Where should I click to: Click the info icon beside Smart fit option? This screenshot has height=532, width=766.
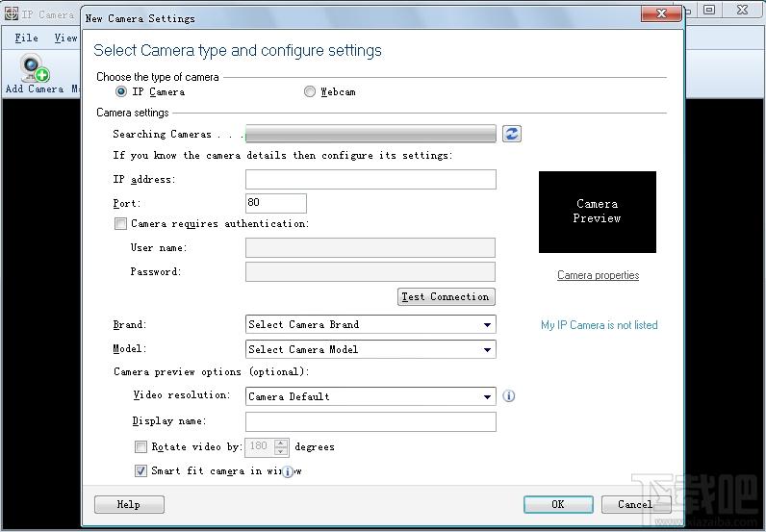coord(289,471)
